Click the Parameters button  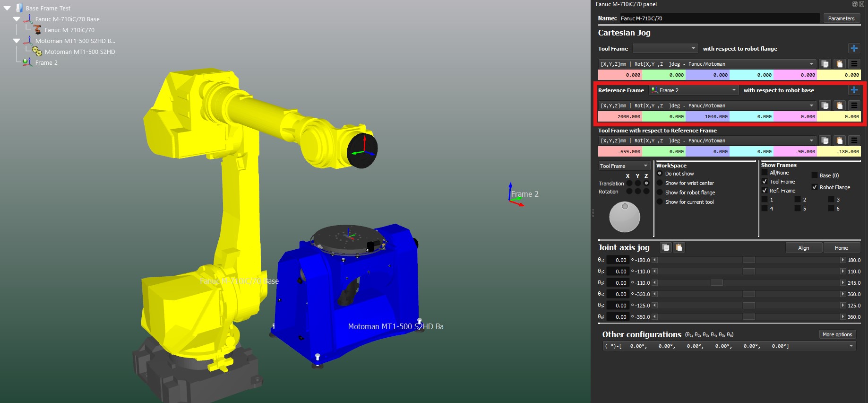[841, 18]
